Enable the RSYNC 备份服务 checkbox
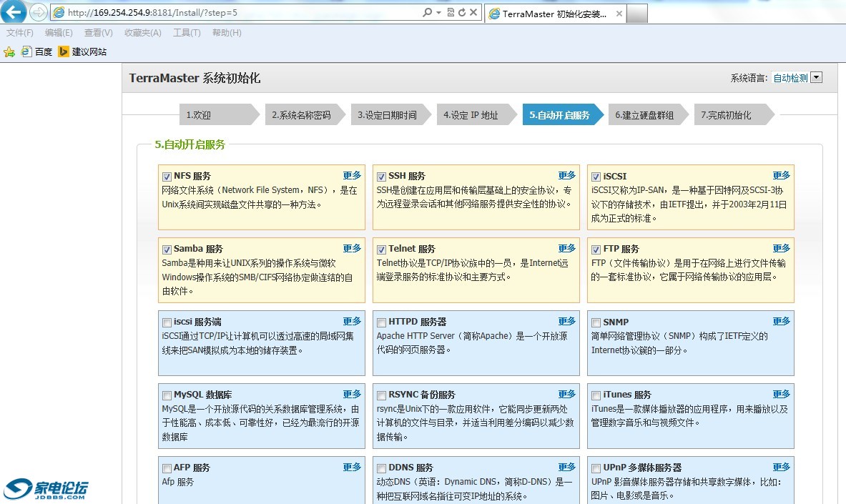Image resolution: width=846 pixels, height=504 pixels. (x=381, y=395)
